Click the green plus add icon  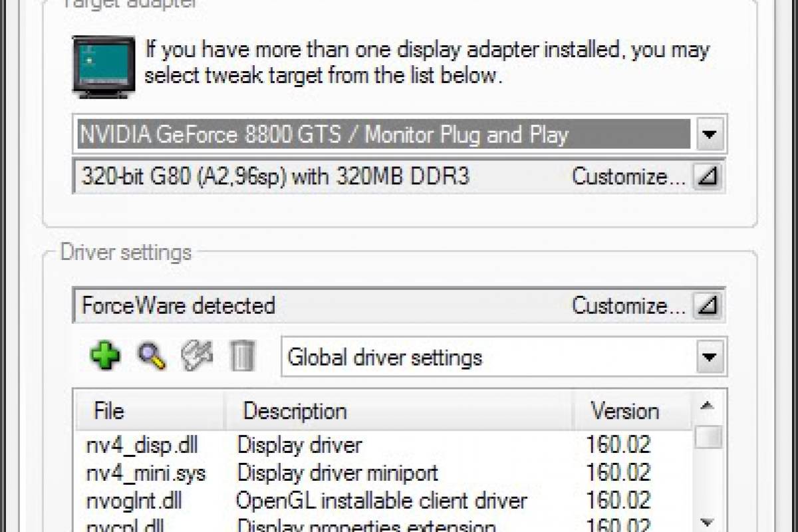(x=105, y=356)
